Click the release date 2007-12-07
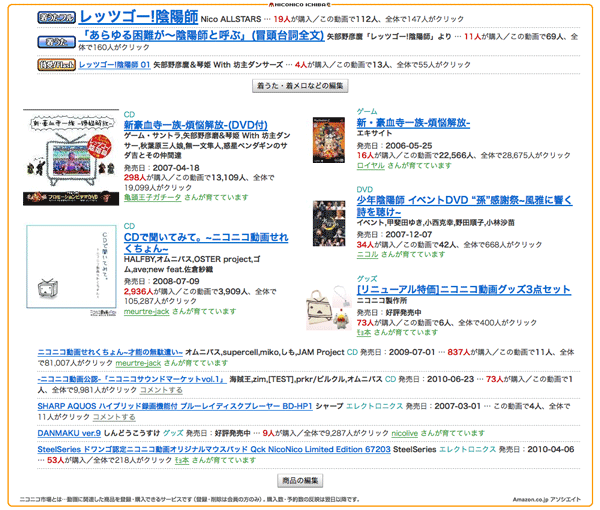The width and height of the screenshot is (600, 510). tap(409, 235)
